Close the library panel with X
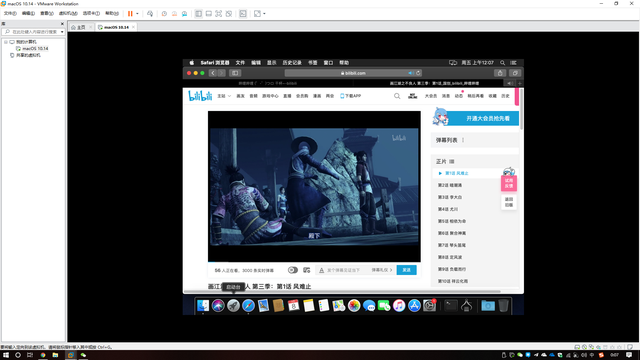The height and width of the screenshot is (360, 640). click(62, 24)
